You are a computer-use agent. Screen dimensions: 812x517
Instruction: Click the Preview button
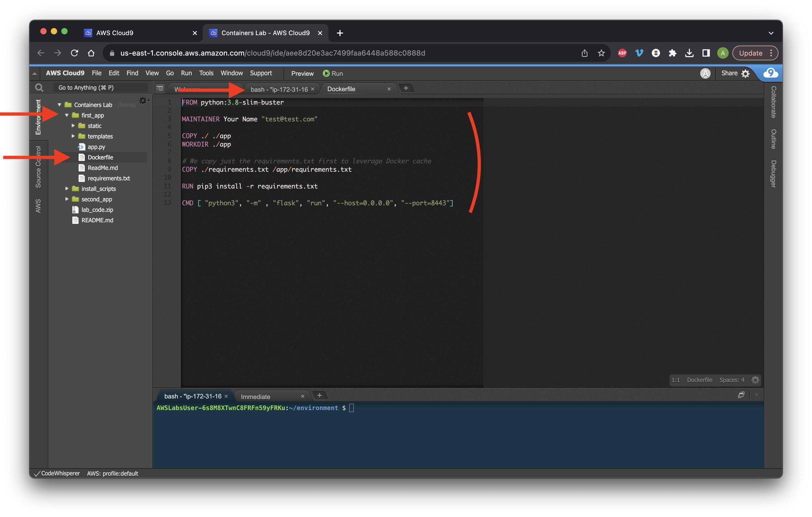tap(302, 73)
